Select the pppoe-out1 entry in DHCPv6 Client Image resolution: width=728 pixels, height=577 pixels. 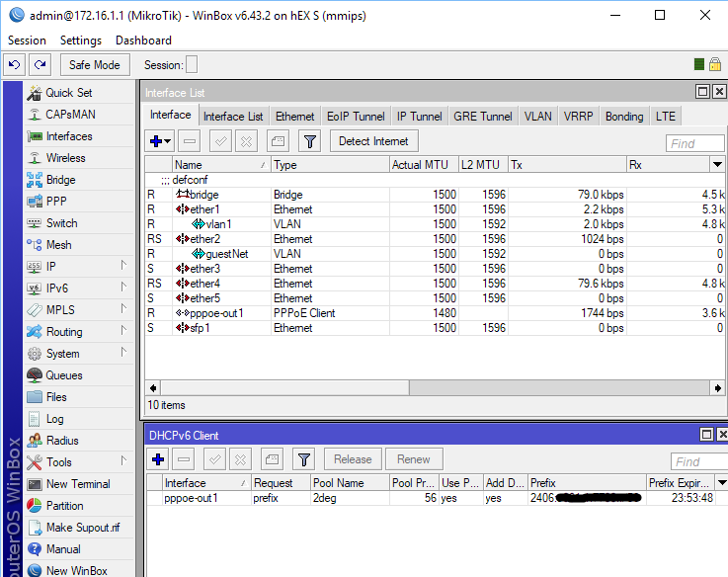(x=438, y=498)
